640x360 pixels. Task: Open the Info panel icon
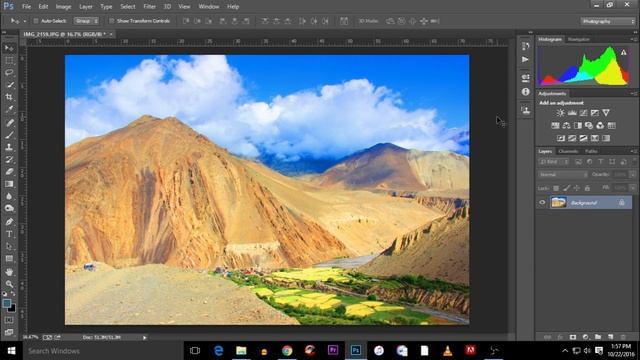click(x=526, y=92)
